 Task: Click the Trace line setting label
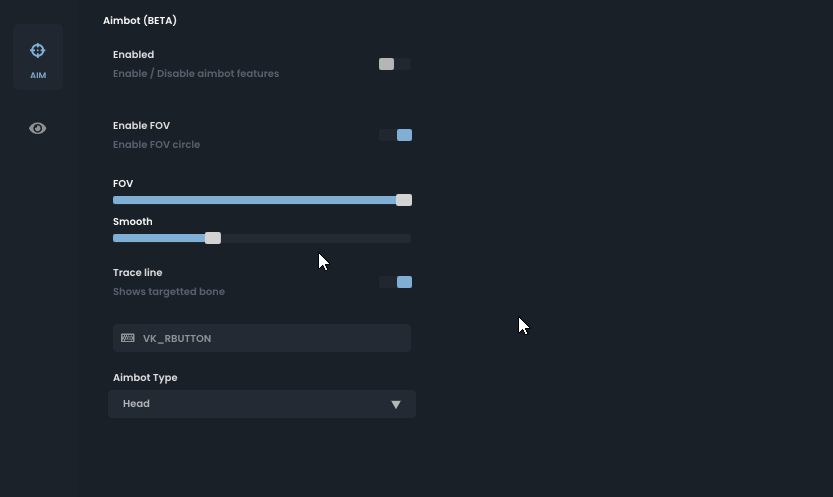pyautogui.click(x=138, y=272)
